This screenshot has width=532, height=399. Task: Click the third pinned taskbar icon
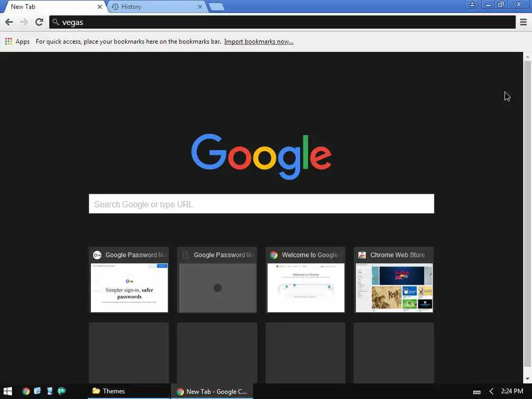point(49,391)
